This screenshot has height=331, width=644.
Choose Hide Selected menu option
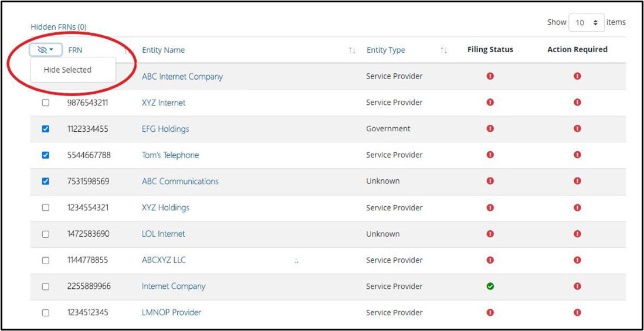click(67, 70)
